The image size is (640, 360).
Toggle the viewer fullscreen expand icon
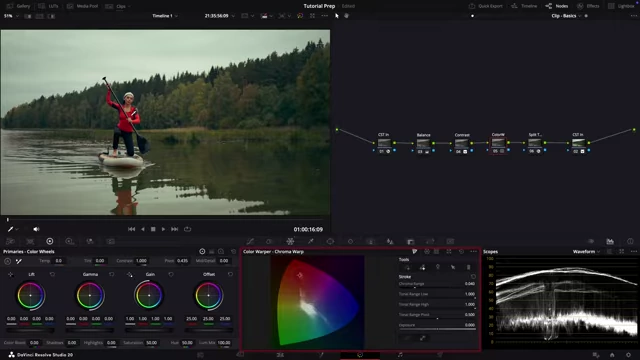pyautogui.click(x=312, y=16)
